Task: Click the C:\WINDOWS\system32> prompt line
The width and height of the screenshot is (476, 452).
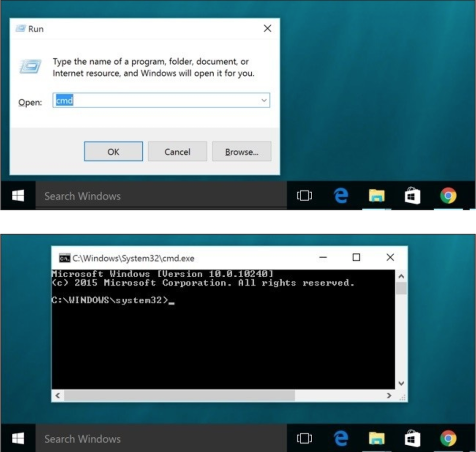Action: (x=113, y=300)
